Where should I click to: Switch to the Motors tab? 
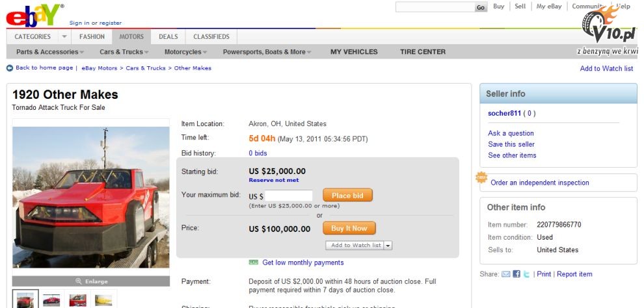pyautogui.click(x=131, y=36)
